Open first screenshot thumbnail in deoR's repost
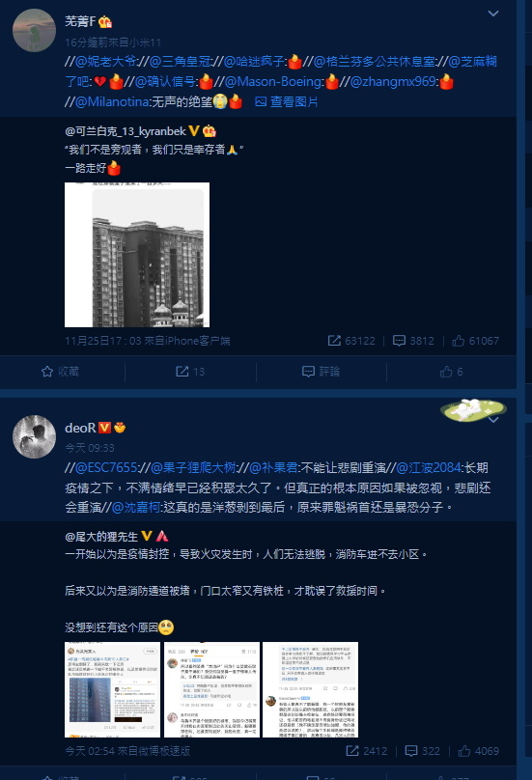The height and width of the screenshot is (780, 532). pos(112,689)
